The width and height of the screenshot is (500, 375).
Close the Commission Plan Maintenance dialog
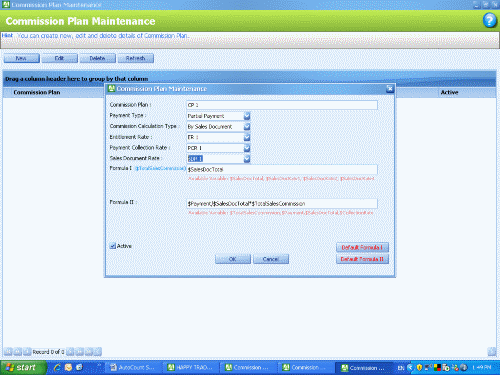click(390, 89)
